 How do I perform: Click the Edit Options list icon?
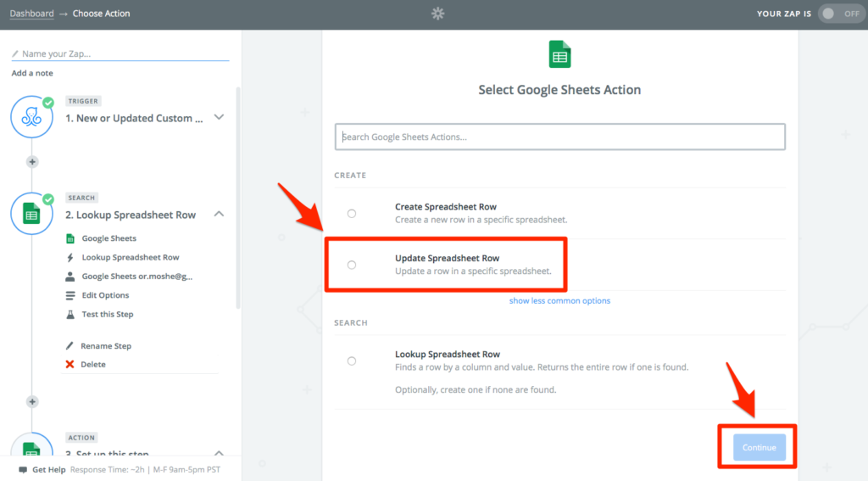70,295
